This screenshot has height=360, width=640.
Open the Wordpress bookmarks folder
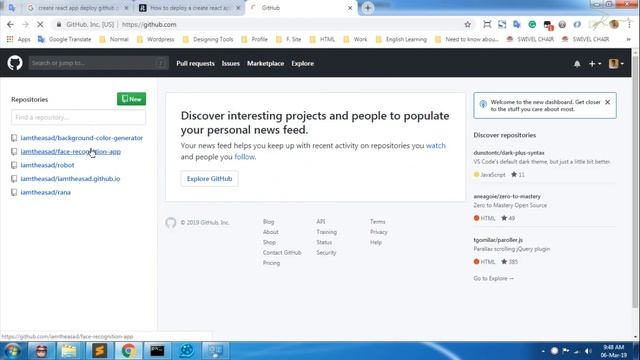156,39
